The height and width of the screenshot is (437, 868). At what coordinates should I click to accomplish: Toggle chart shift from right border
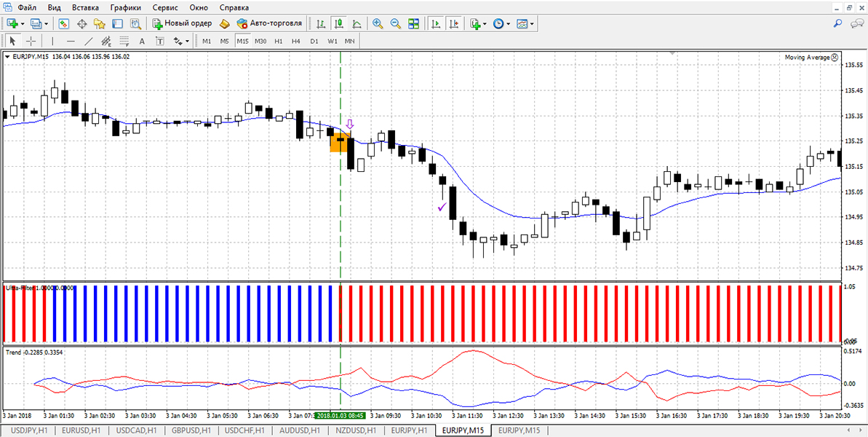454,24
